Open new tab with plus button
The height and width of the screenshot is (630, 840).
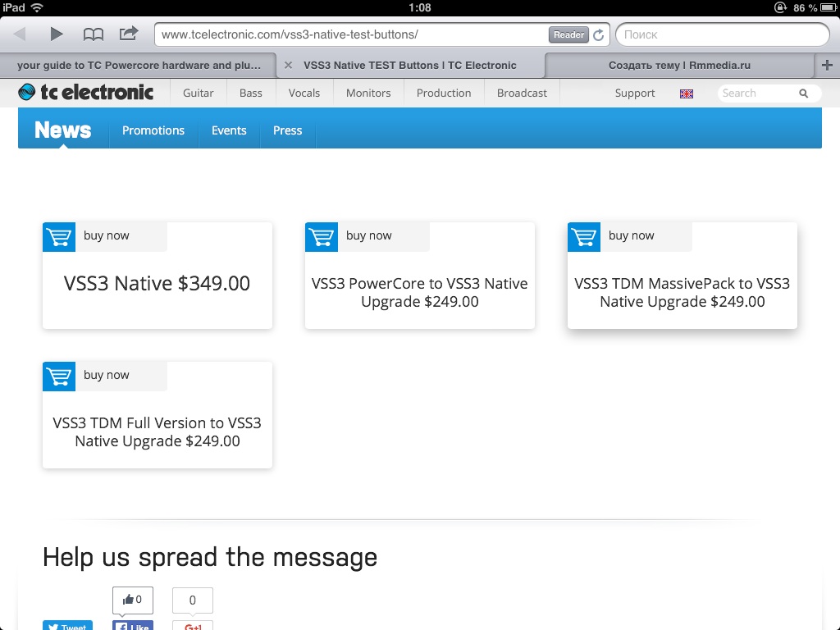(x=827, y=66)
